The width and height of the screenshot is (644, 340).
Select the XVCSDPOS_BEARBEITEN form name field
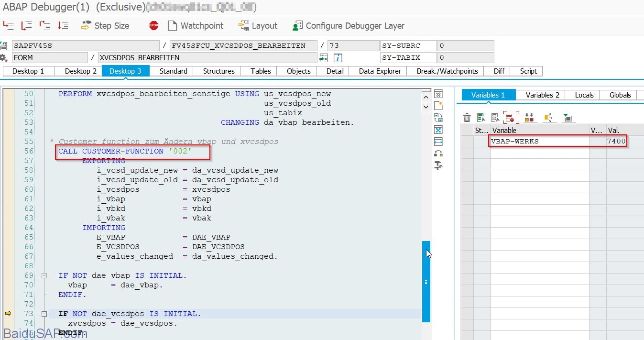(207, 58)
